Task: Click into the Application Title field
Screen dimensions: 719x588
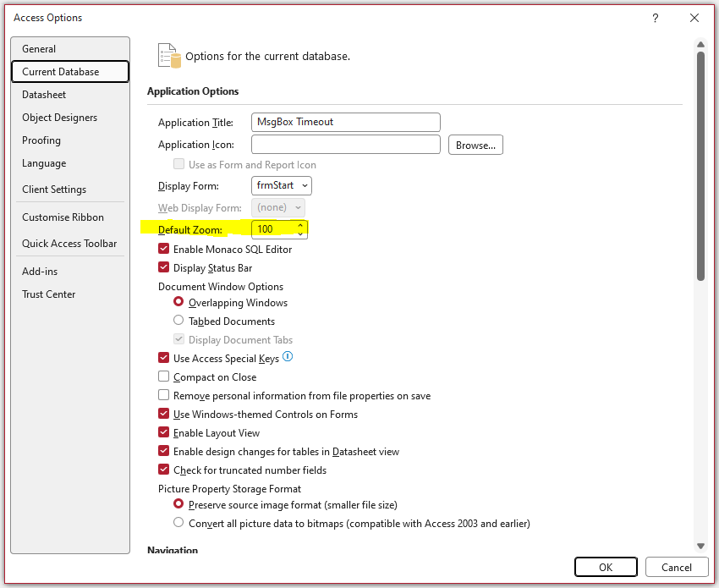Action: click(346, 122)
